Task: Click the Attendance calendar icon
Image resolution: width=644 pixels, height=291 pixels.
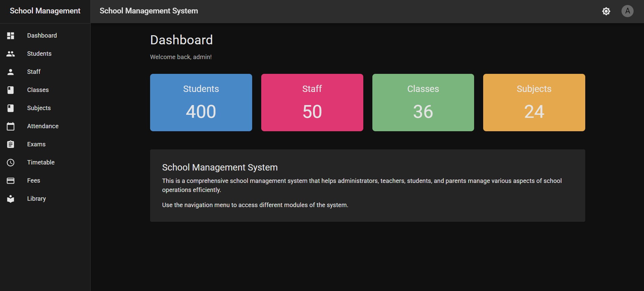Action: pos(11,126)
